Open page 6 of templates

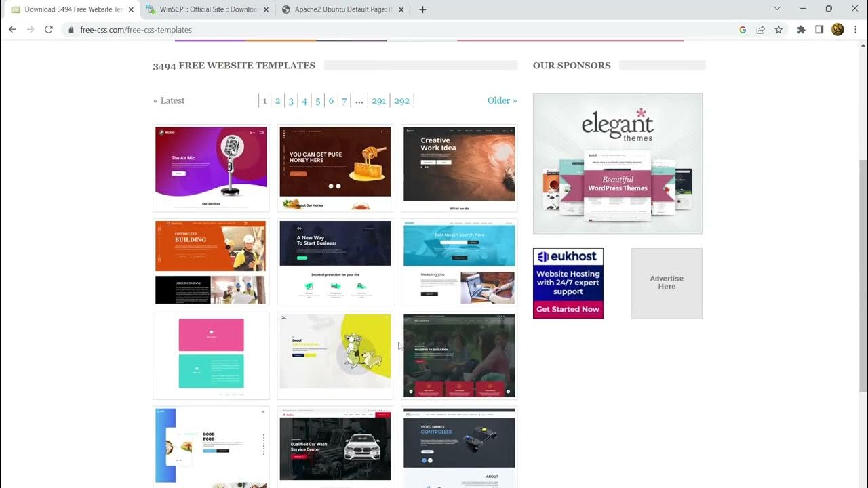tap(331, 100)
